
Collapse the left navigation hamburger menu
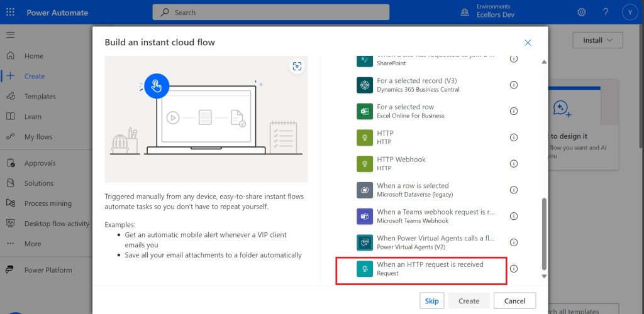(11, 35)
